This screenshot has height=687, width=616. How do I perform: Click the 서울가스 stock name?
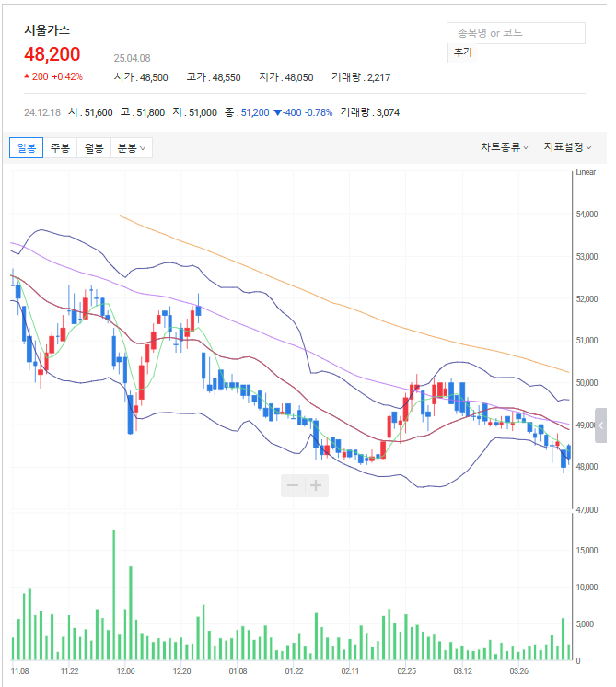[47, 30]
